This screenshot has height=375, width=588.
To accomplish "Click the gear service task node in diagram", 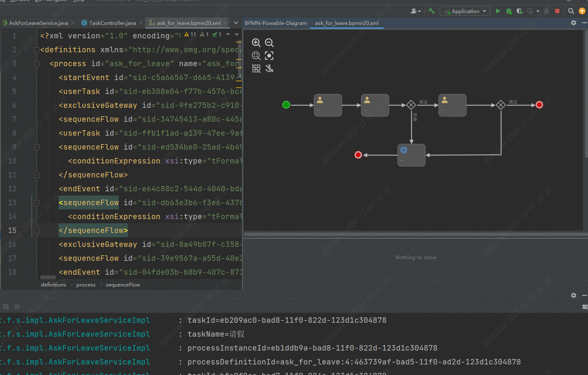I will point(412,155).
